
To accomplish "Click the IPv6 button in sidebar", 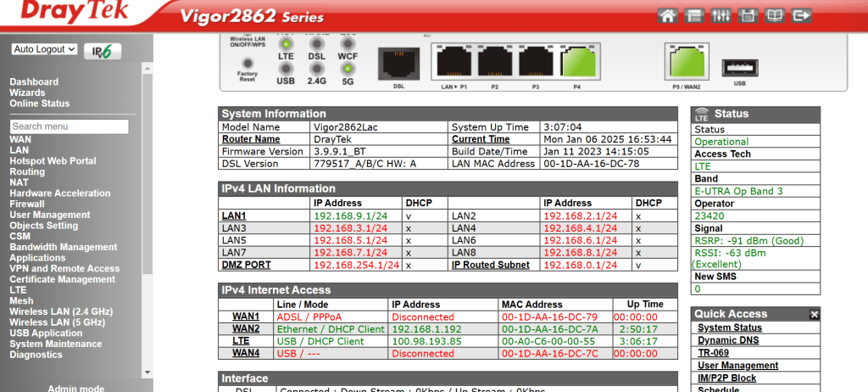I will (x=103, y=52).
